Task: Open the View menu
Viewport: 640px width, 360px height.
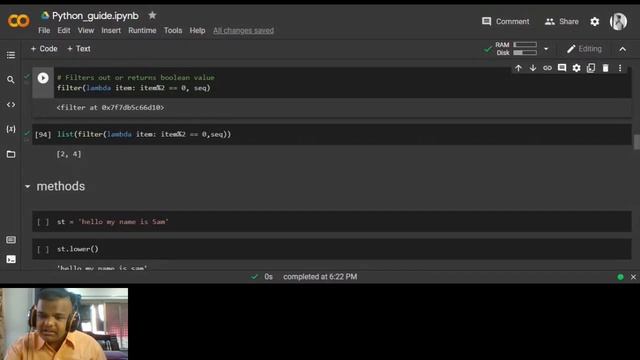Action: [86, 31]
